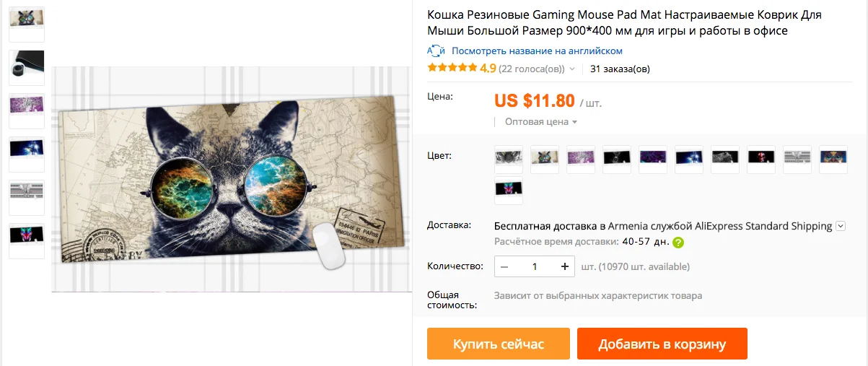Open the rolled black mat thumbnail
The height and width of the screenshot is (366, 868).
27,67
